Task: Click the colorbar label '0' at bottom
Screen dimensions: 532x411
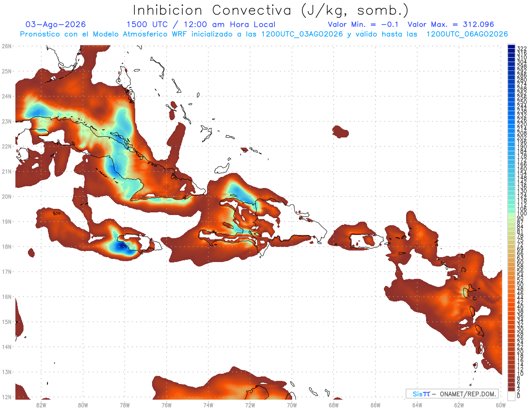Action: [x=519, y=396]
